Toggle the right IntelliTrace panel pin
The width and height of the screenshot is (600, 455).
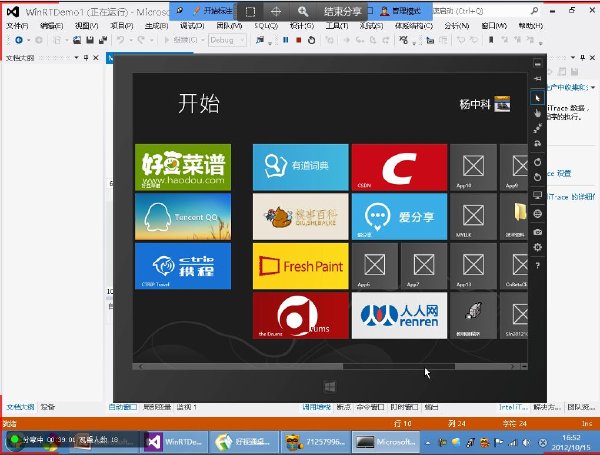click(x=582, y=57)
